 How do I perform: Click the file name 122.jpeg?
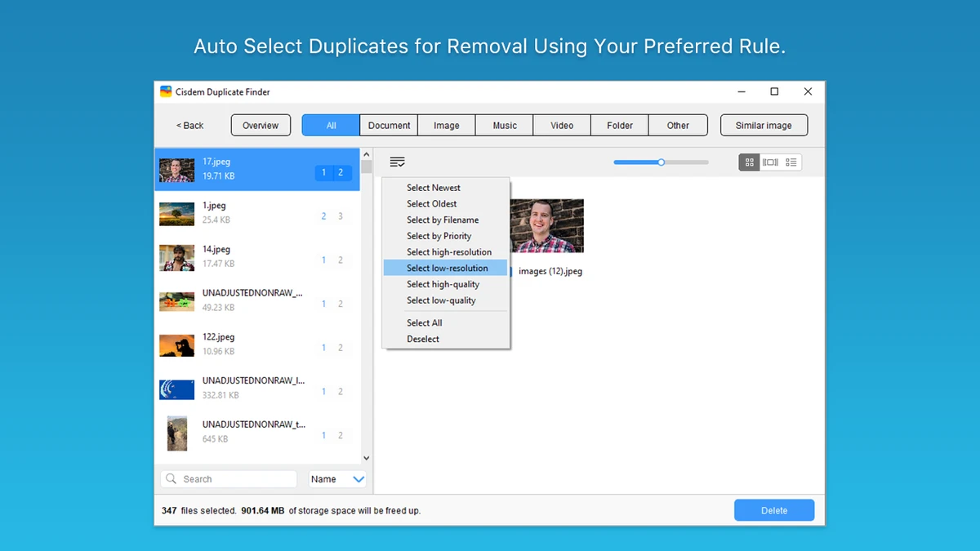coord(219,336)
